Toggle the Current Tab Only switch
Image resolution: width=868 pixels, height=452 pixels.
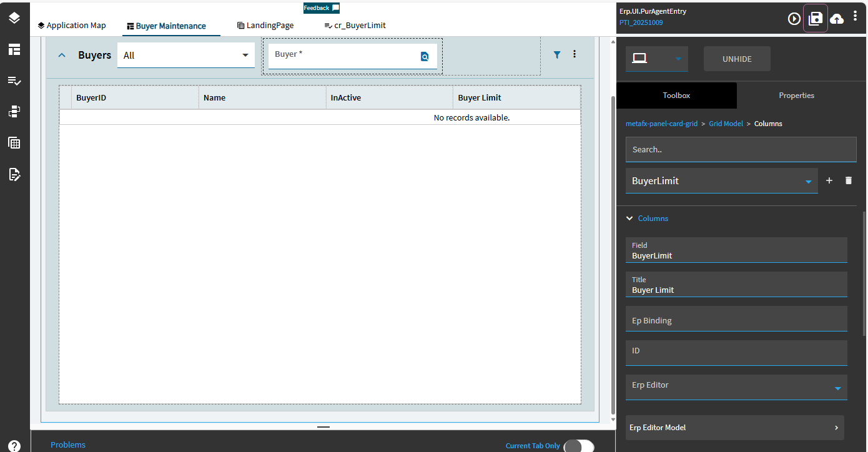[x=579, y=446]
